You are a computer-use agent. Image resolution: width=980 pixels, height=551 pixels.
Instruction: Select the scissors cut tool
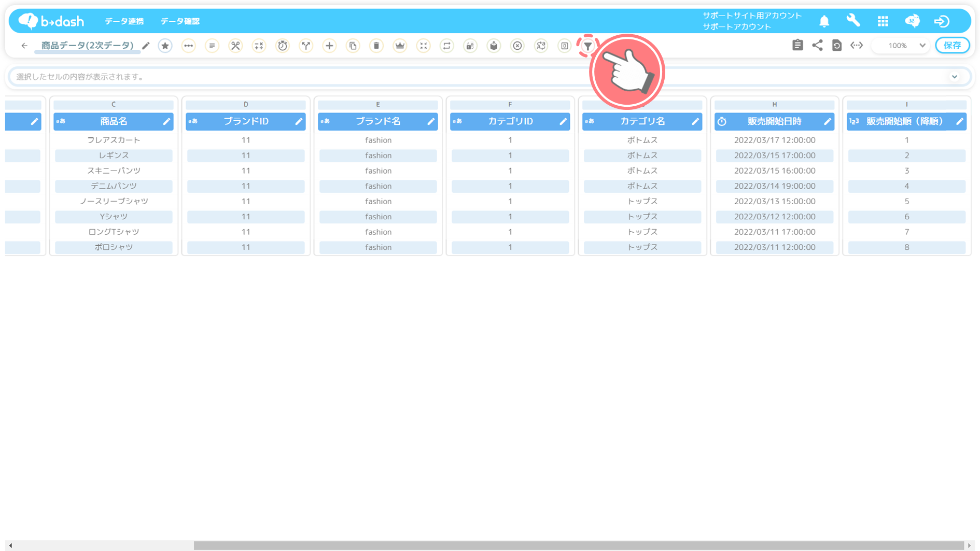click(x=235, y=46)
